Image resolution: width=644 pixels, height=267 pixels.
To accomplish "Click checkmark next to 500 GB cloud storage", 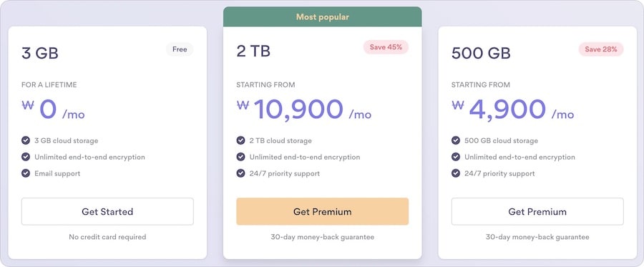I will coord(456,140).
